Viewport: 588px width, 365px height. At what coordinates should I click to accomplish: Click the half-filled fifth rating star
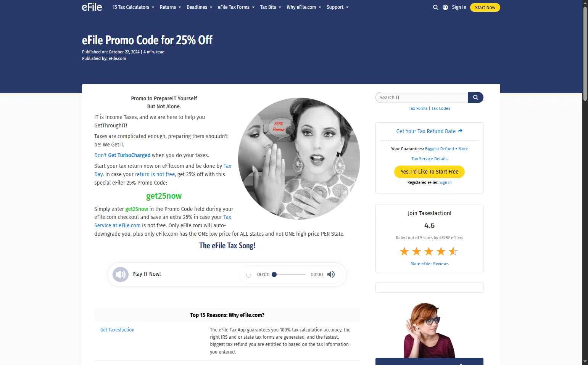coord(453,251)
